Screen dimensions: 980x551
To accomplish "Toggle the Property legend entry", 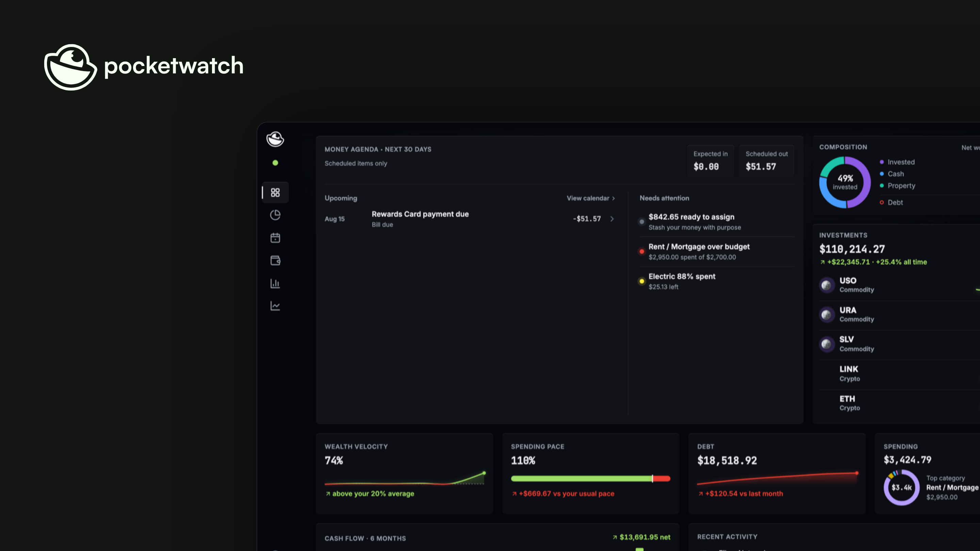I will click(897, 186).
